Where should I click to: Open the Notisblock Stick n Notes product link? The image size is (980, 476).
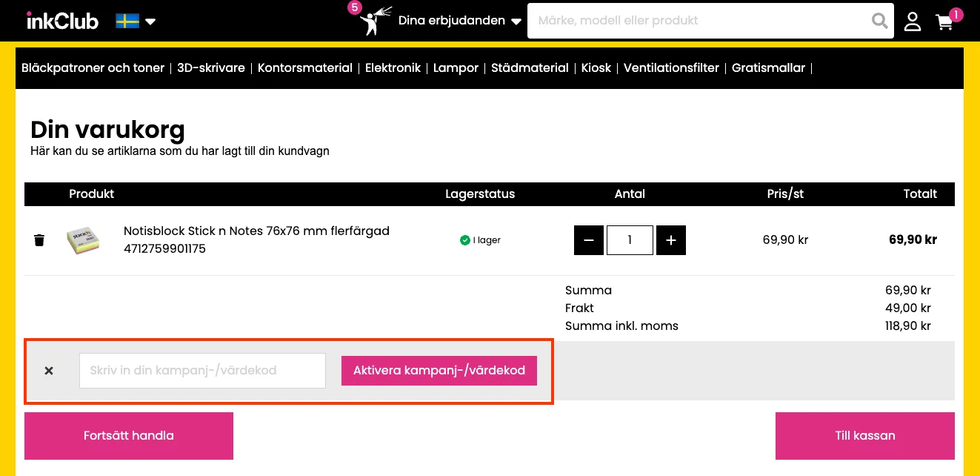click(255, 231)
